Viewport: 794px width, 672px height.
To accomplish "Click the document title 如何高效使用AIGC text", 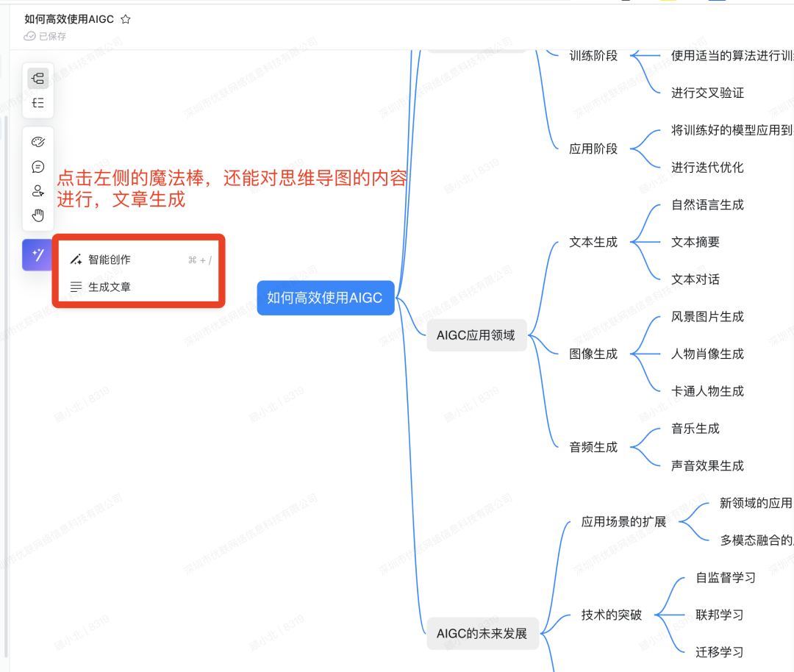I will click(x=69, y=19).
